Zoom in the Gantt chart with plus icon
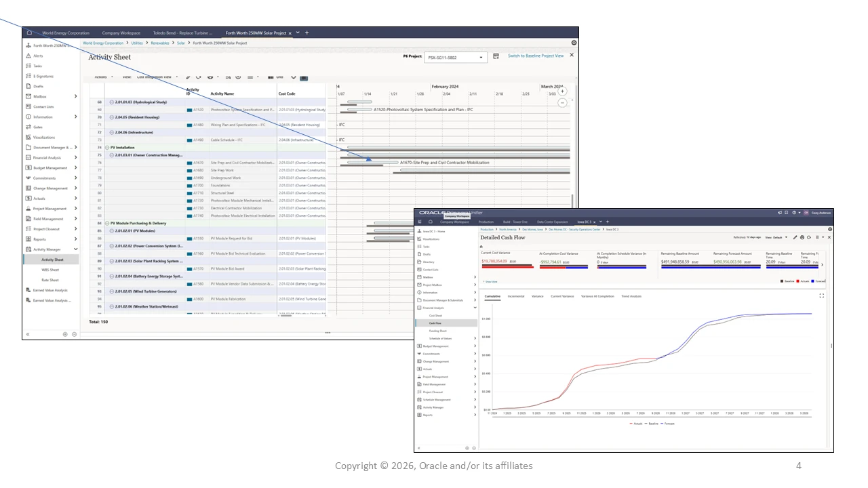868x488 pixels. (x=562, y=91)
